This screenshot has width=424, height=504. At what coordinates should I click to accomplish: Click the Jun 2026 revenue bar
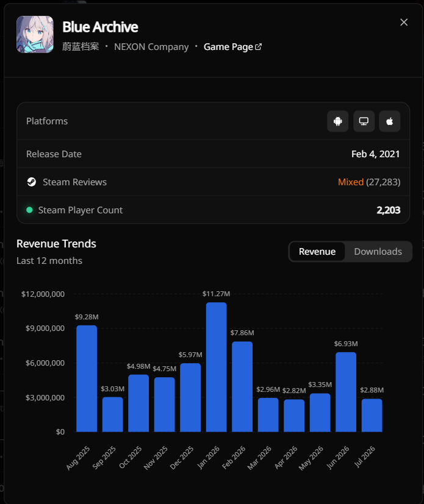point(346,392)
